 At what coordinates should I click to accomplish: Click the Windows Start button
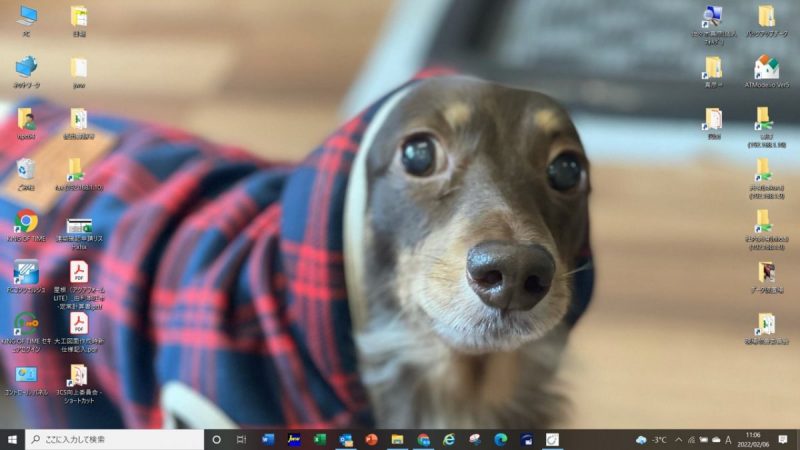click(x=12, y=439)
